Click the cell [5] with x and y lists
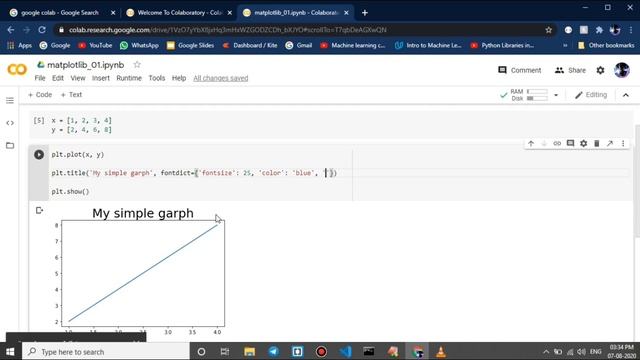 click(331, 125)
